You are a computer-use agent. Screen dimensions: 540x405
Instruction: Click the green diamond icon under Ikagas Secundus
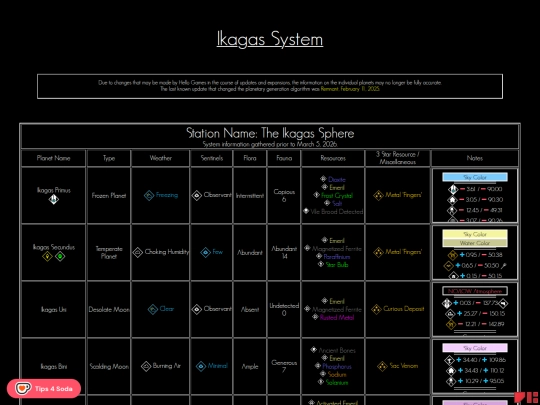(x=60, y=256)
